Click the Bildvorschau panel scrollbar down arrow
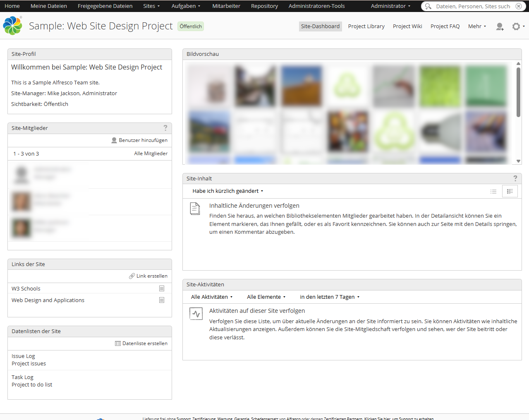Viewport: 529px width, 420px height. click(518, 161)
